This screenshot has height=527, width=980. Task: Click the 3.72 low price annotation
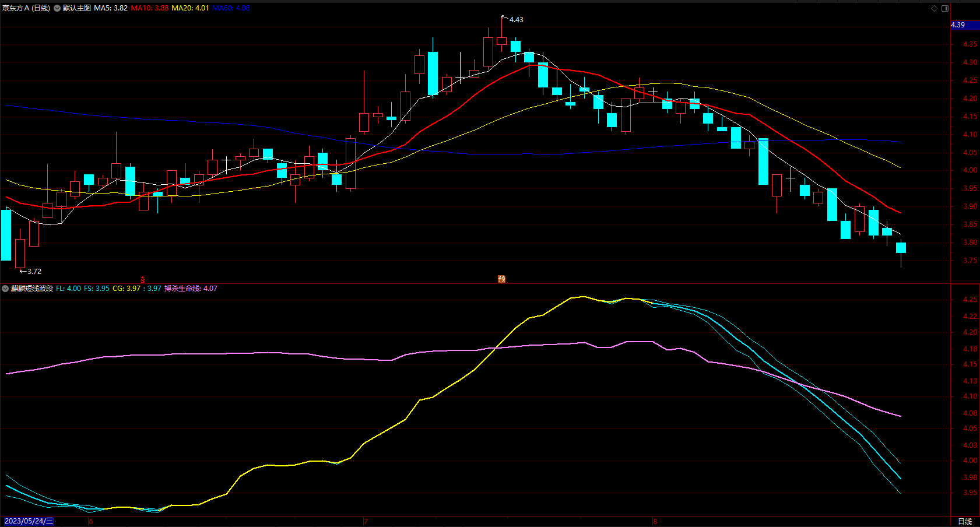(x=34, y=272)
